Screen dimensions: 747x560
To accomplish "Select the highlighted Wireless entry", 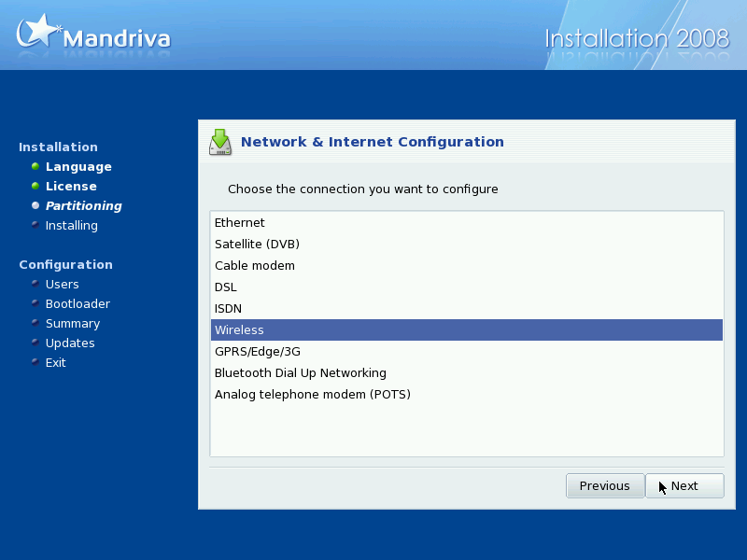I will pos(466,329).
